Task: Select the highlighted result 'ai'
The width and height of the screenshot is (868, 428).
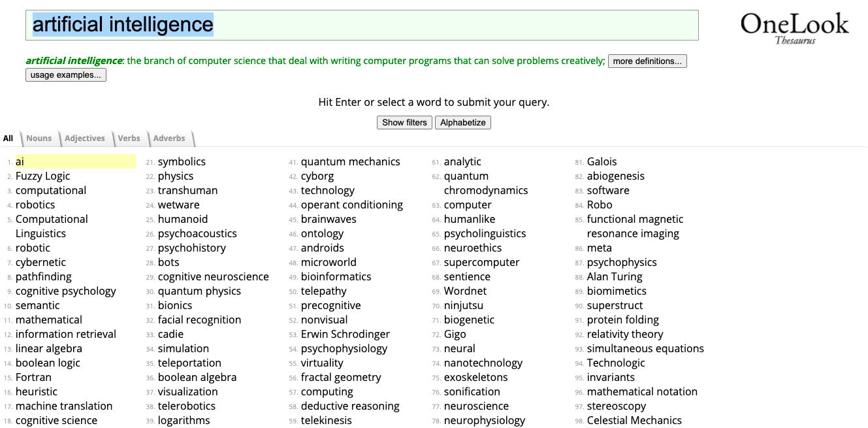Action: coord(20,161)
